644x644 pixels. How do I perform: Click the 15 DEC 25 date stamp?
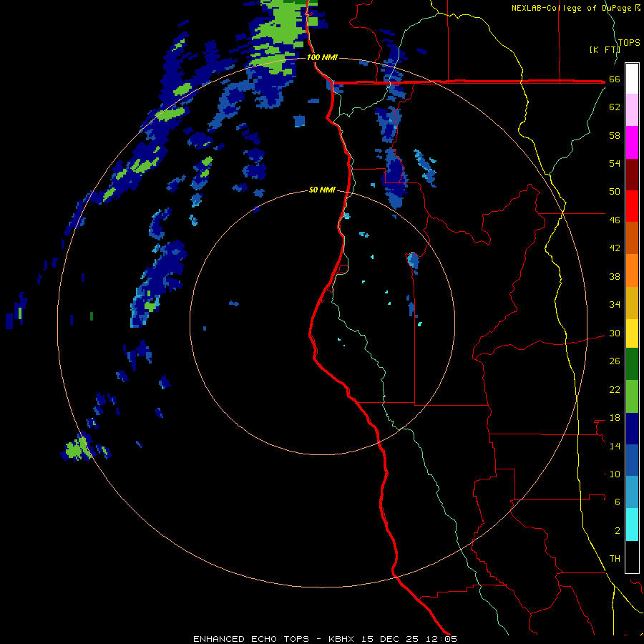pyautogui.click(x=390, y=639)
